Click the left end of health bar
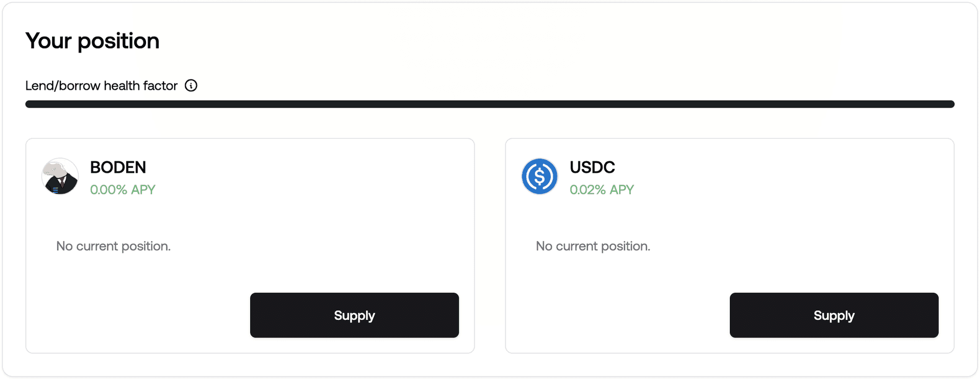Image resolution: width=980 pixels, height=379 pixels. click(30, 104)
